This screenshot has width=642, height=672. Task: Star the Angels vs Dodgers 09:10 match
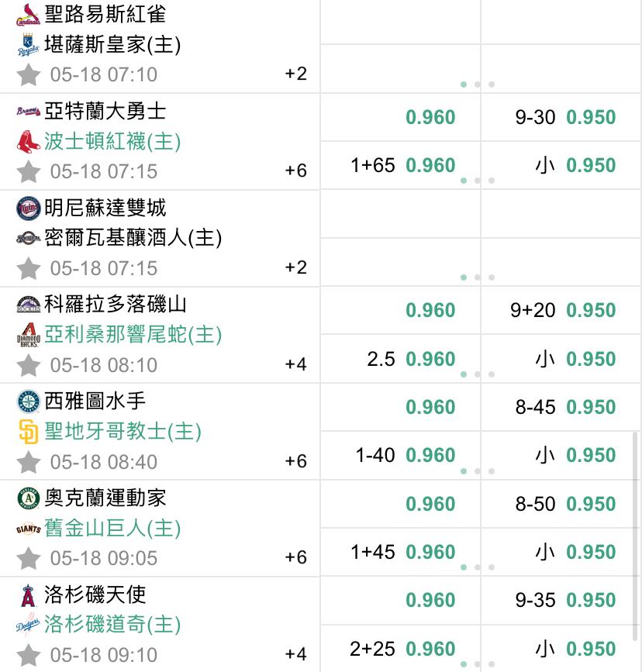pos(29,655)
